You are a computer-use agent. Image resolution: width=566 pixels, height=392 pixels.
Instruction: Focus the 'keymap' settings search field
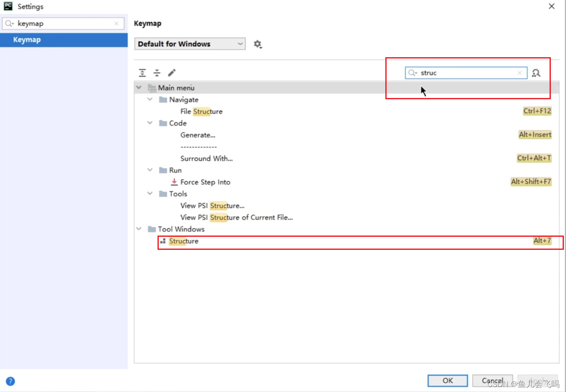[x=63, y=24]
